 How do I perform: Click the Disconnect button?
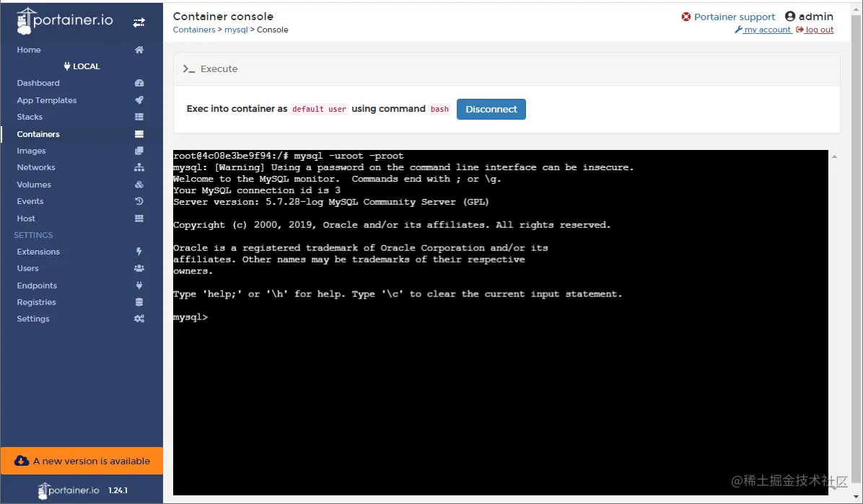491,109
